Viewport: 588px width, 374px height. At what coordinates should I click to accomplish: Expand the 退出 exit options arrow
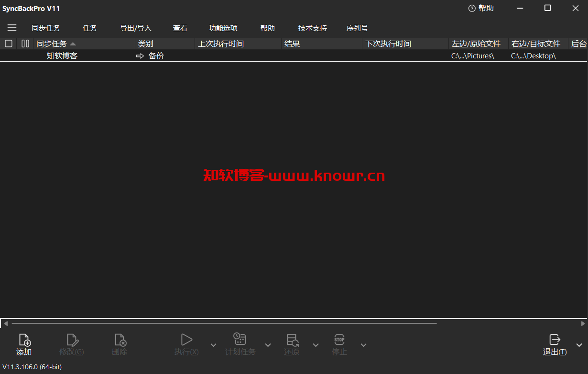point(579,345)
